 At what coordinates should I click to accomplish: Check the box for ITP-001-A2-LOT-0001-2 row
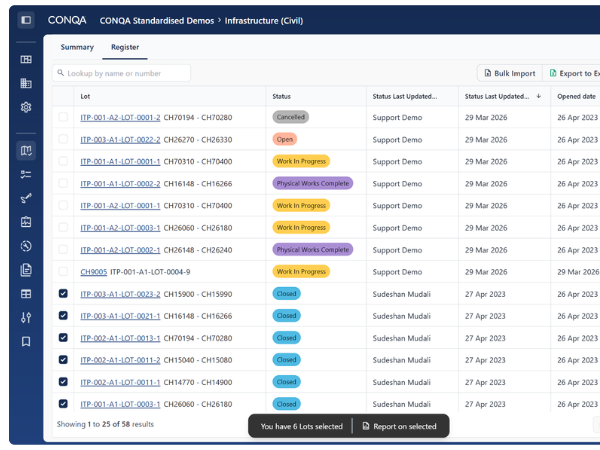point(64,117)
